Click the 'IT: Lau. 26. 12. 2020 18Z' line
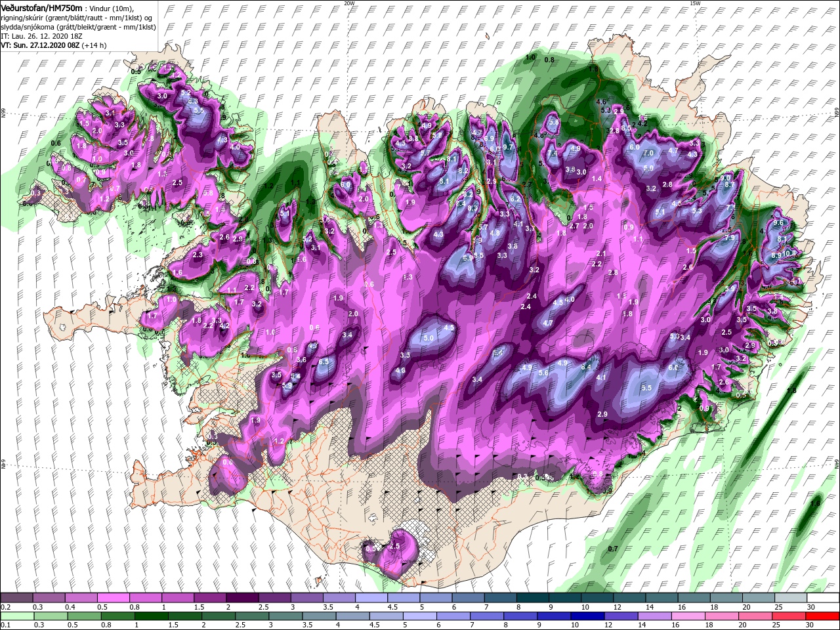 (40, 36)
